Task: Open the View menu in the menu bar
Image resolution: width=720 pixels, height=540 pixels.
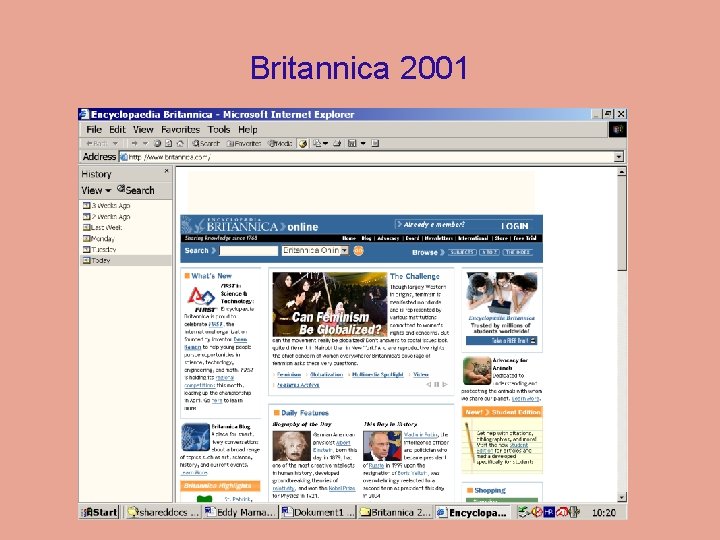Action: point(143,129)
